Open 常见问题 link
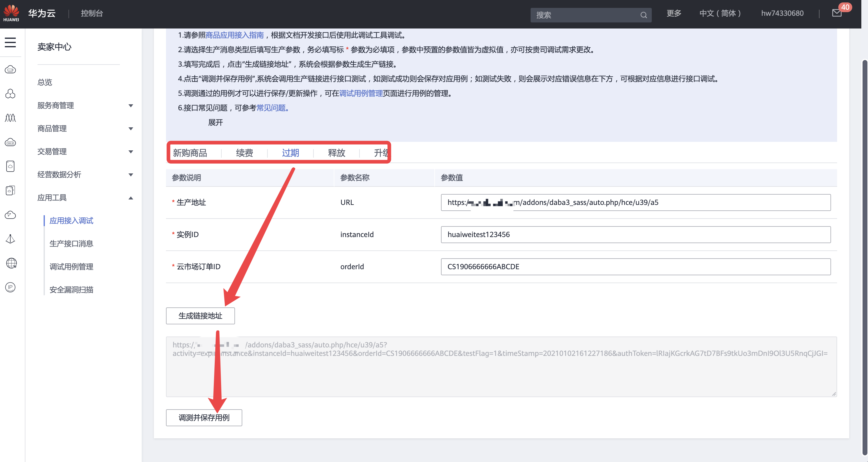The width and height of the screenshot is (868, 462). point(272,108)
